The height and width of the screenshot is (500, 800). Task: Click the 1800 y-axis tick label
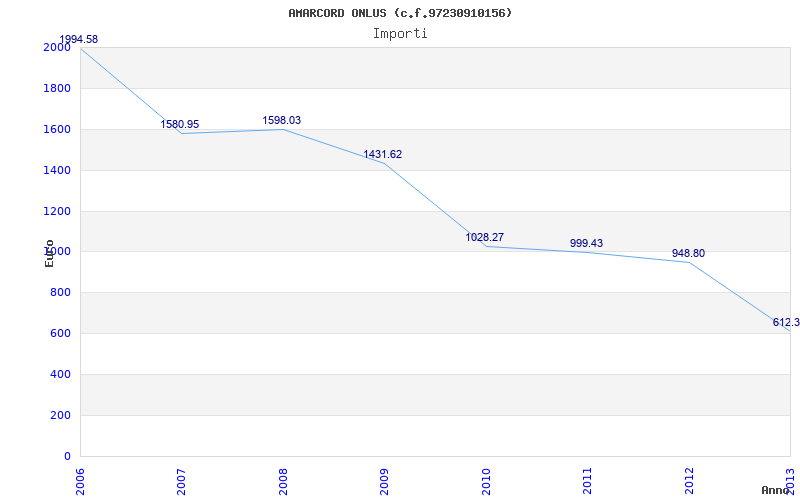click(57, 88)
